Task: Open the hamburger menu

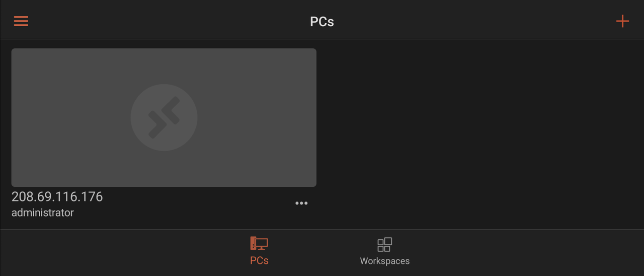Action: 21,21
